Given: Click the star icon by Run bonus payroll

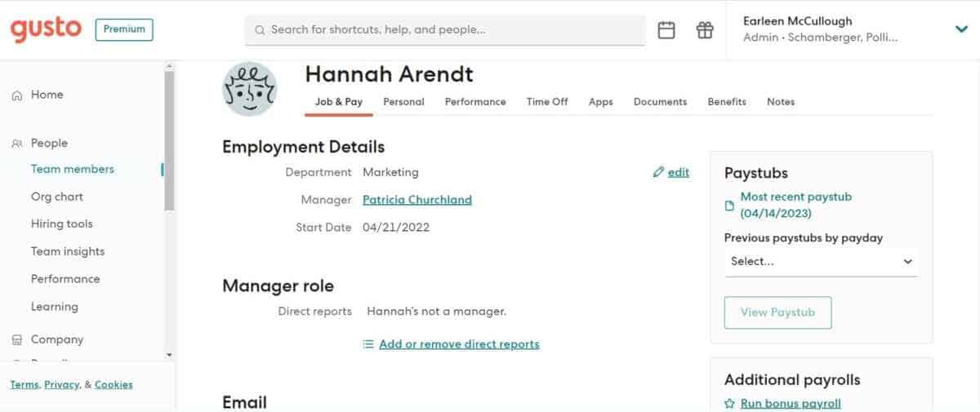Looking at the screenshot, I should click(x=729, y=404).
